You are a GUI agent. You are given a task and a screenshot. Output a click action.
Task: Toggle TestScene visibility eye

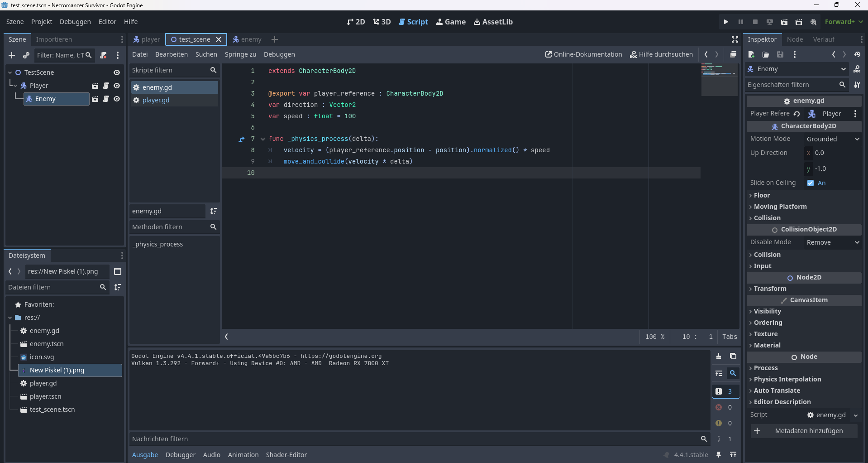117,72
